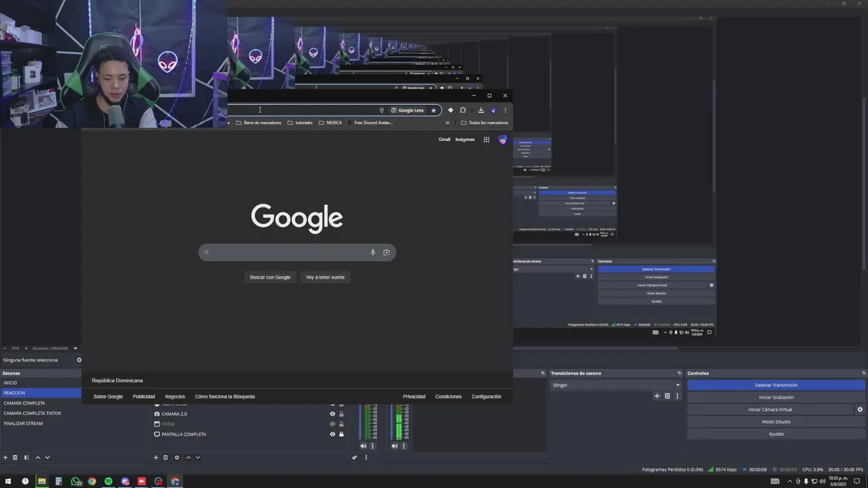Open Barra de marcadores folder
The width and height of the screenshot is (868, 488).
[258, 123]
